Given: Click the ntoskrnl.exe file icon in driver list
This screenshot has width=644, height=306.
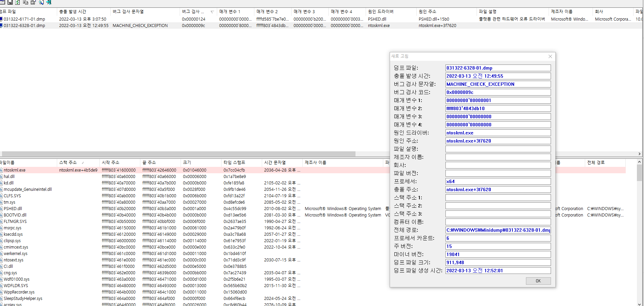Looking at the screenshot, I should [x=1, y=170].
